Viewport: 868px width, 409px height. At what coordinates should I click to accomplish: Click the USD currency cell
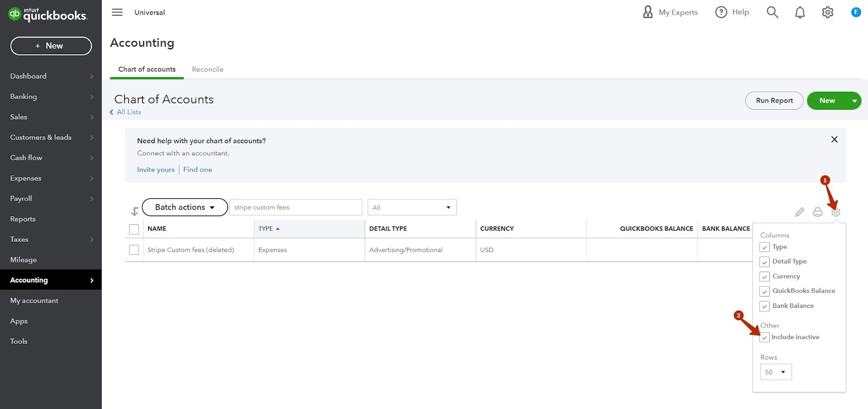487,250
